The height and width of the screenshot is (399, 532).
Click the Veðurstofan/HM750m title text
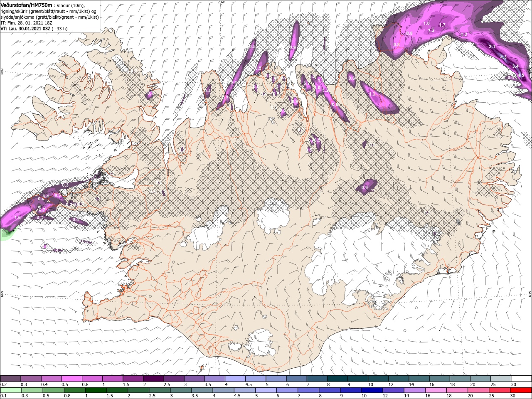26,5
